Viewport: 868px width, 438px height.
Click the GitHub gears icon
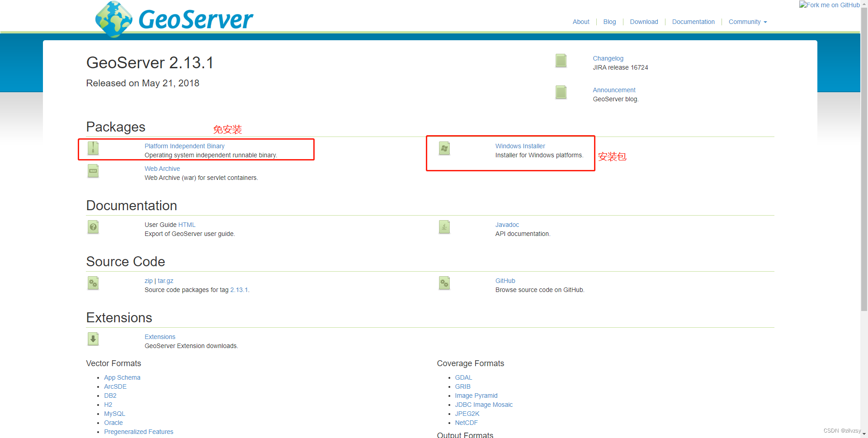tap(444, 283)
